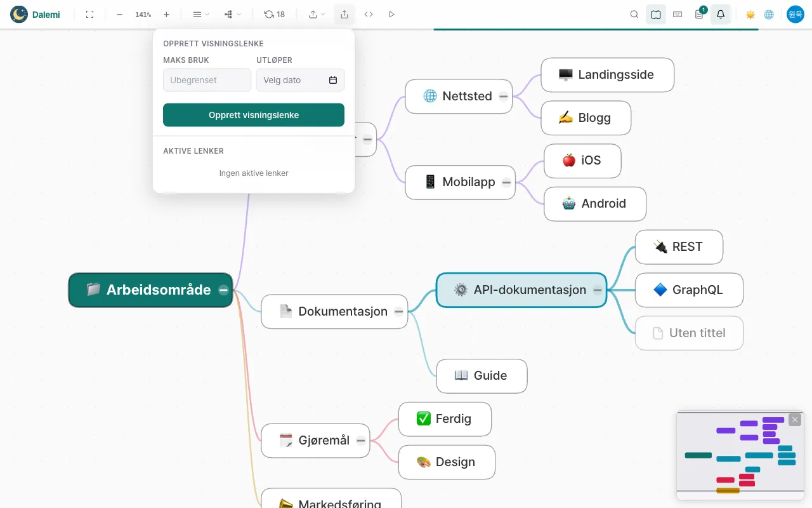Click the minimap overview thumbnail

tap(740, 455)
